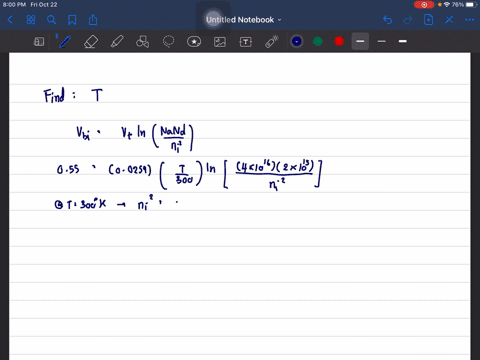
Task: Bookmark the current page
Action: click(x=72, y=20)
